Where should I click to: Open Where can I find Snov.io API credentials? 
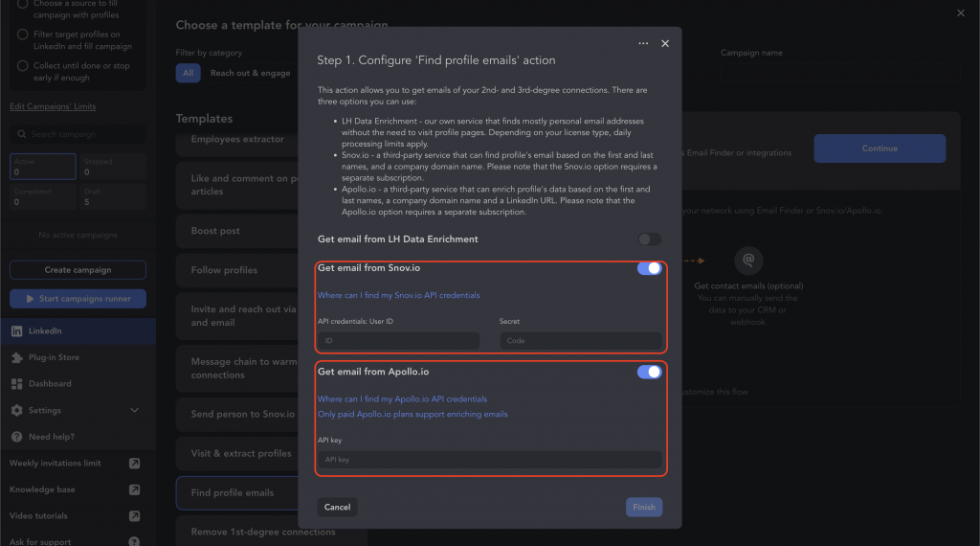(x=399, y=295)
